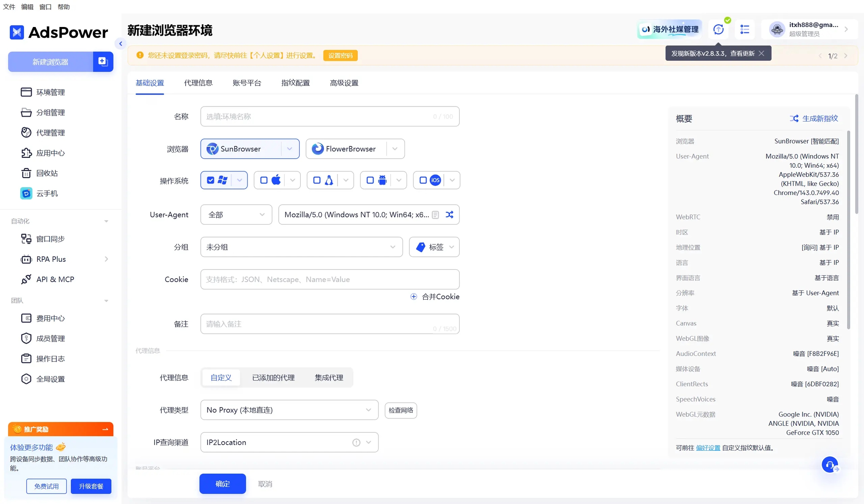
Task: Click the randomize User-Agent shuffle icon
Action: (449, 214)
